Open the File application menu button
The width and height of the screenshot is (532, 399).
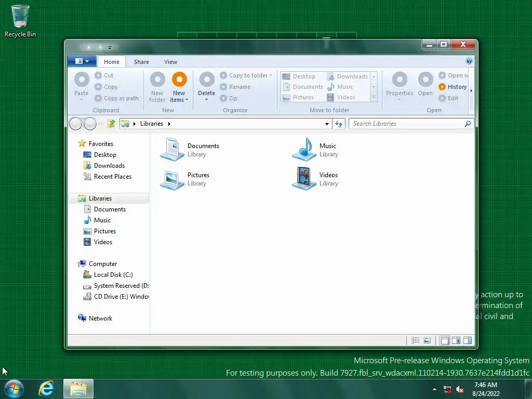coord(82,61)
